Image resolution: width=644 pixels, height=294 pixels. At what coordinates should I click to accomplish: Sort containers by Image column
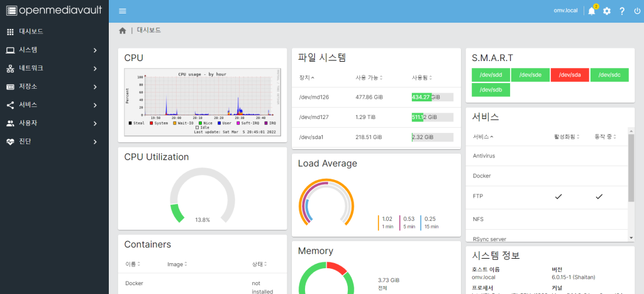[177, 264]
